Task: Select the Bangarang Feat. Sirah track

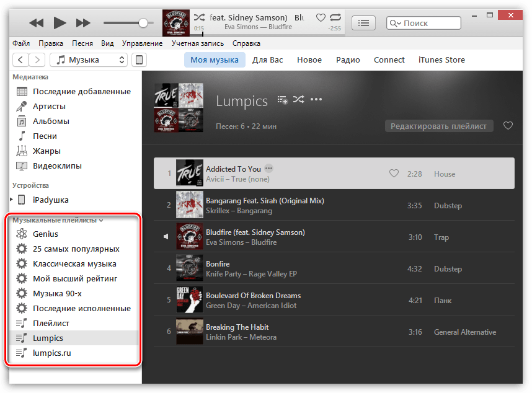Action: point(334,205)
